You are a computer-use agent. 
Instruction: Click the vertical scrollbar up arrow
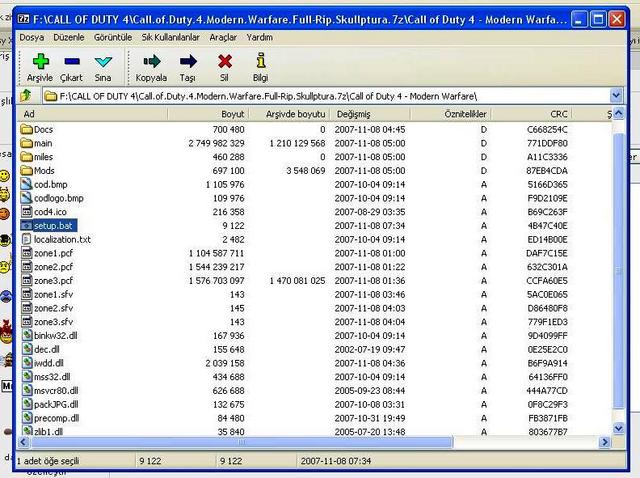click(619, 113)
